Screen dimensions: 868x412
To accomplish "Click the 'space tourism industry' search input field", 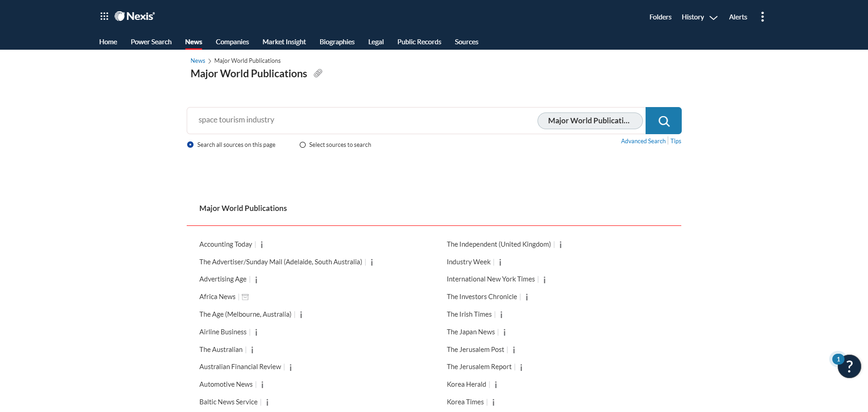I will coord(362,120).
